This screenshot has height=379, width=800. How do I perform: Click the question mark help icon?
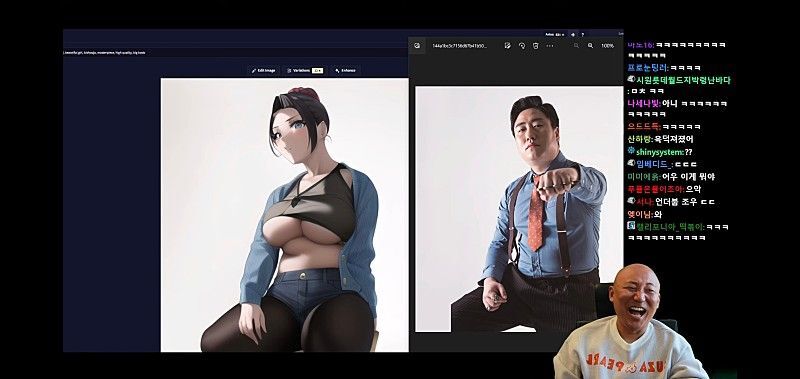click(x=583, y=35)
